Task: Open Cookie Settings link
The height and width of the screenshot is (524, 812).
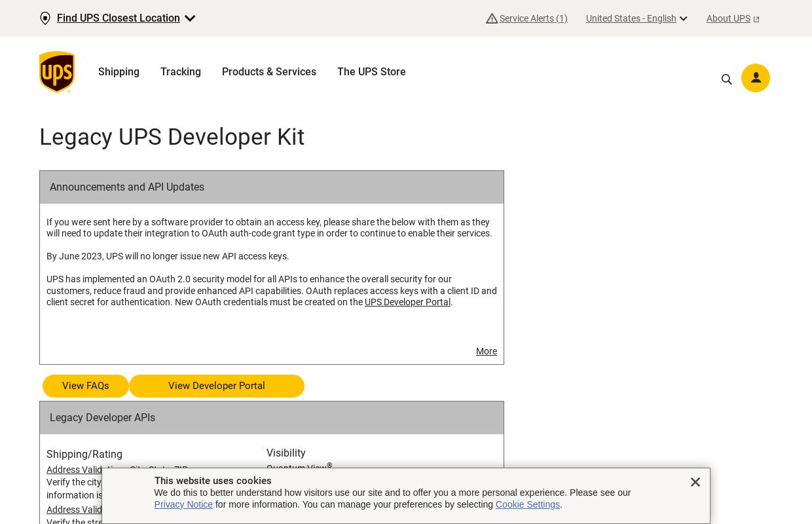Action: click(x=528, y=504)
